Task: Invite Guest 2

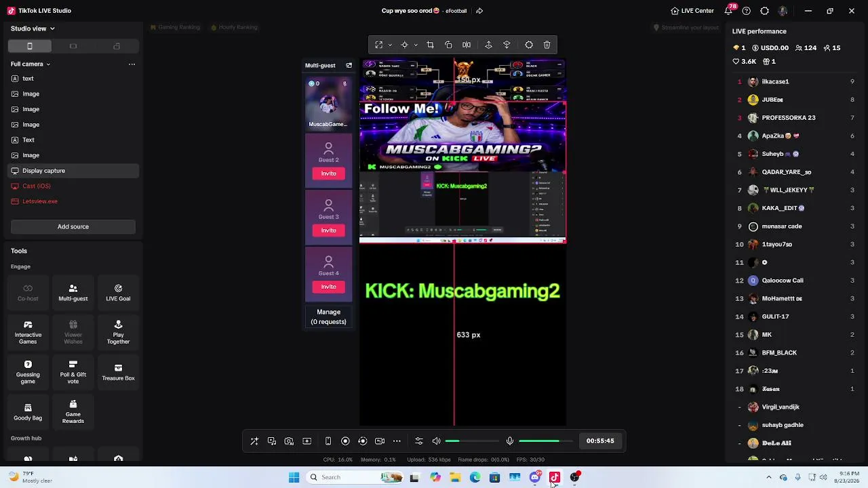Action: pyautogui.click(x=328, y=174)
